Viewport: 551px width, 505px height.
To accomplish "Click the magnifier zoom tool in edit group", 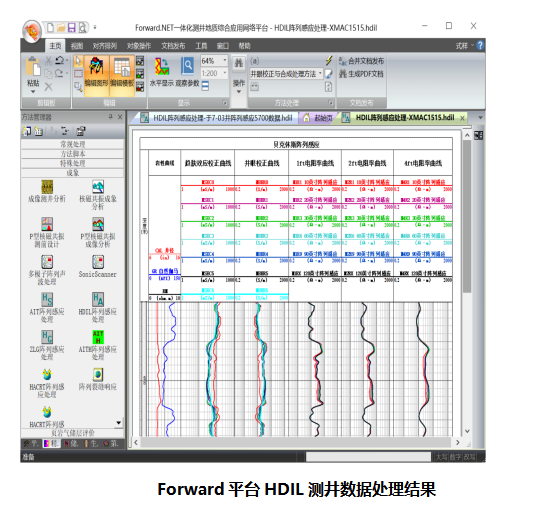I will [78, 86].
